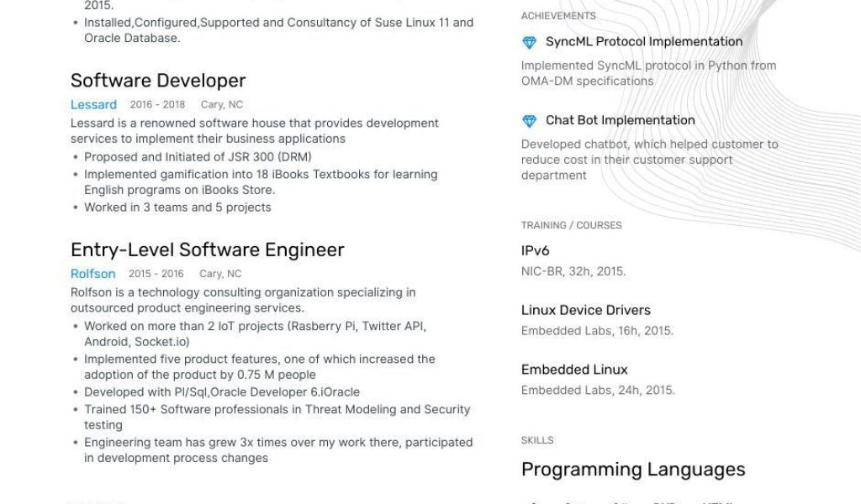Click the 2015 - 2016 date range
861x504 pixels.
pos(156,274)
